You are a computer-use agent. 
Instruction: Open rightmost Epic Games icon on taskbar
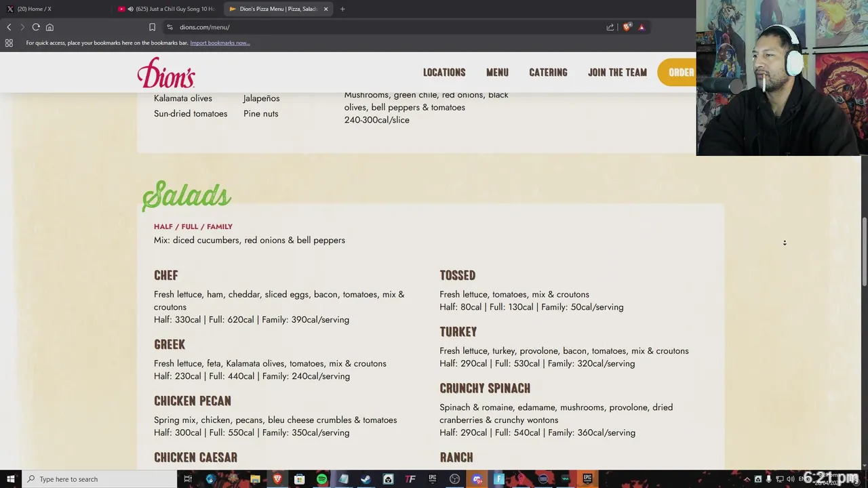pos(587,479)
